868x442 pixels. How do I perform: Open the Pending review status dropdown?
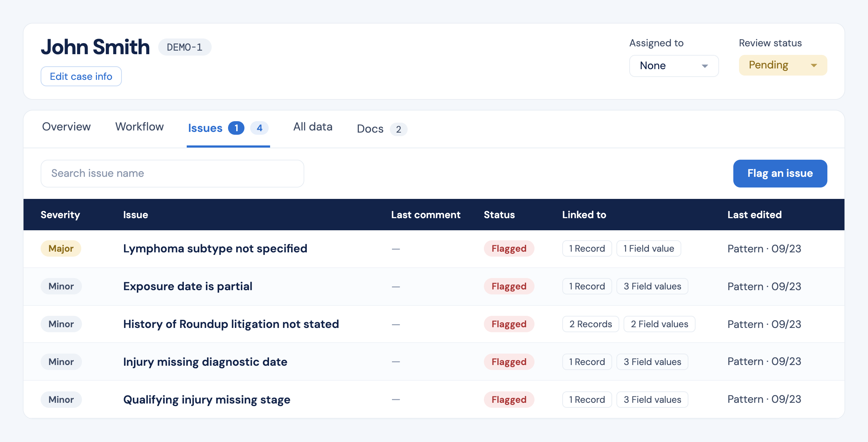click(783, 65)
